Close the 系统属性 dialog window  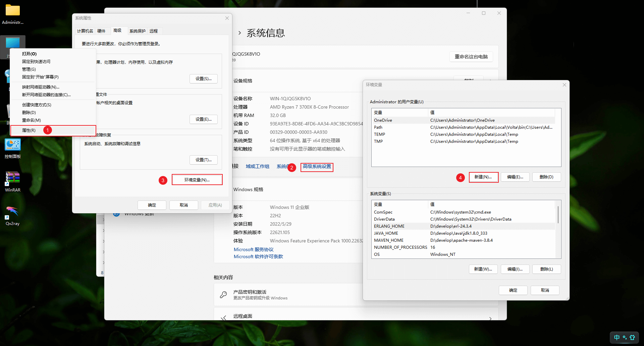tap(227, 18)
